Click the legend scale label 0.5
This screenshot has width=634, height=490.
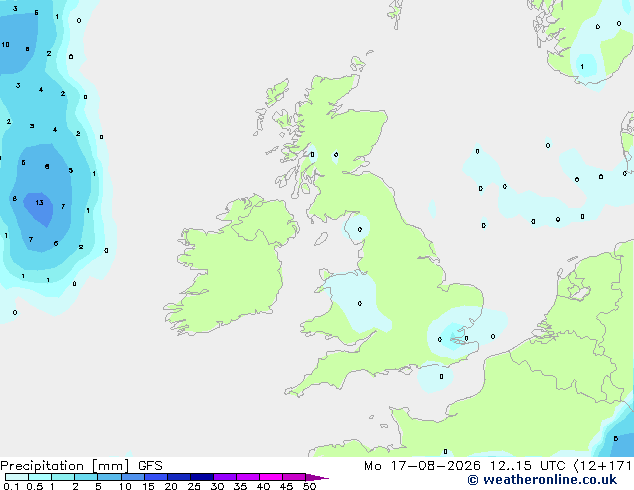35,486
